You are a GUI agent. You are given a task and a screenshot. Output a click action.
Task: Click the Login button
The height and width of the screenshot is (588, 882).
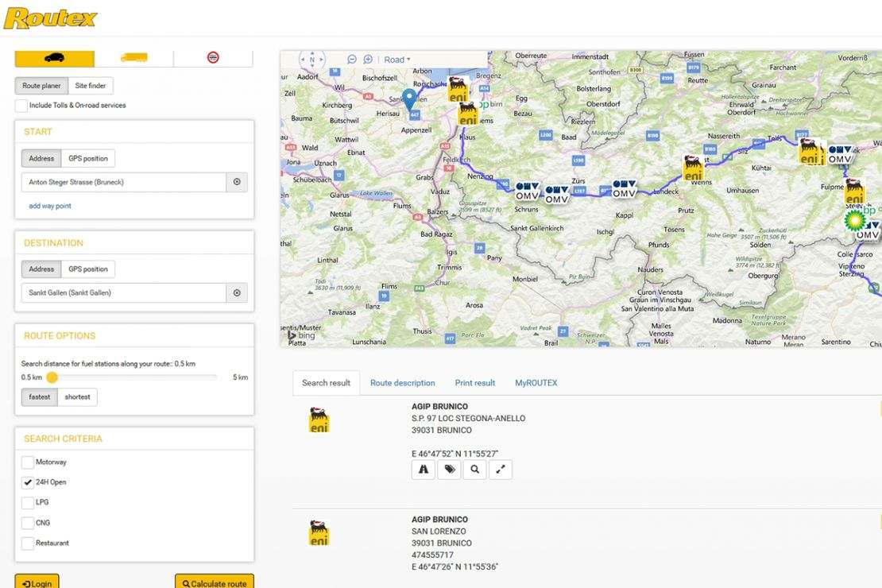pos(37,582)
